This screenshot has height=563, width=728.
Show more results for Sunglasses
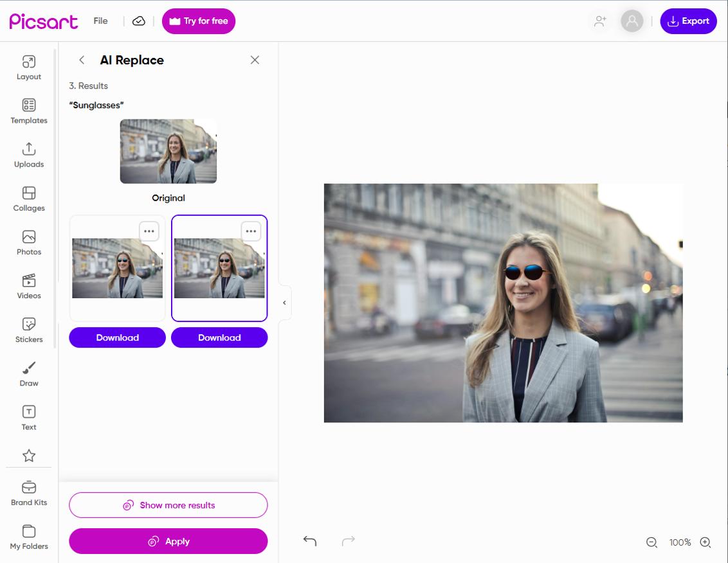[x=168, y=505]
